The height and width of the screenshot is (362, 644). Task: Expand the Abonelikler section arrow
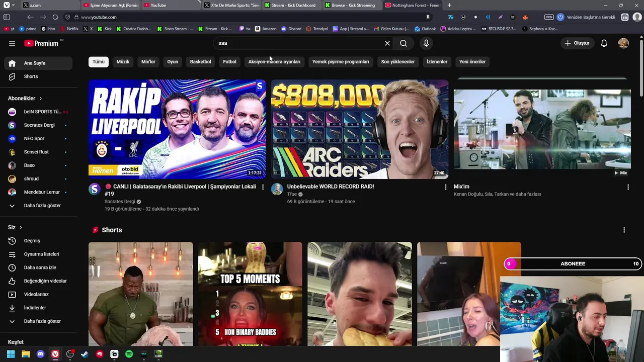pyautogui.click(x=41, y=99)
